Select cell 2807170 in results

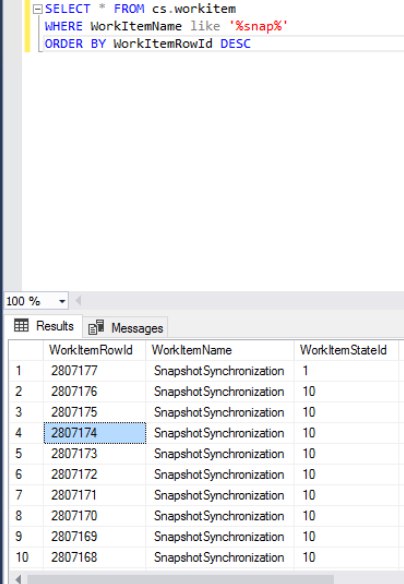(95, 516)
